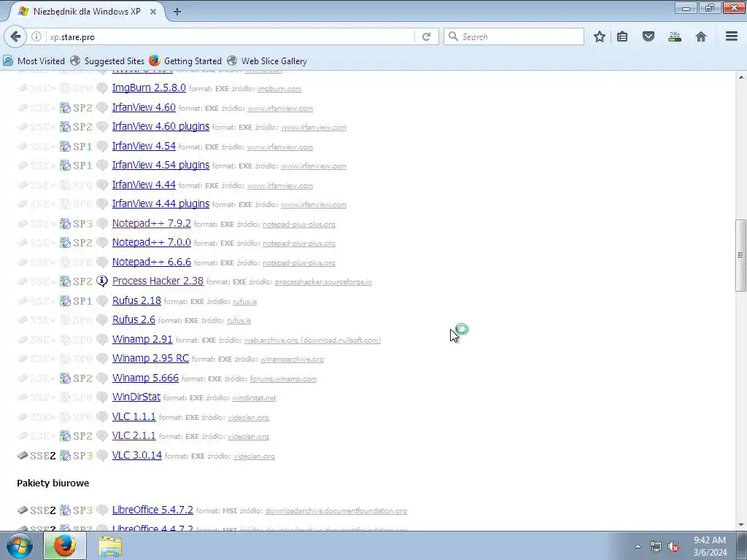Open the network tray icon
The image size is (747, 560).
pos(656,547)
